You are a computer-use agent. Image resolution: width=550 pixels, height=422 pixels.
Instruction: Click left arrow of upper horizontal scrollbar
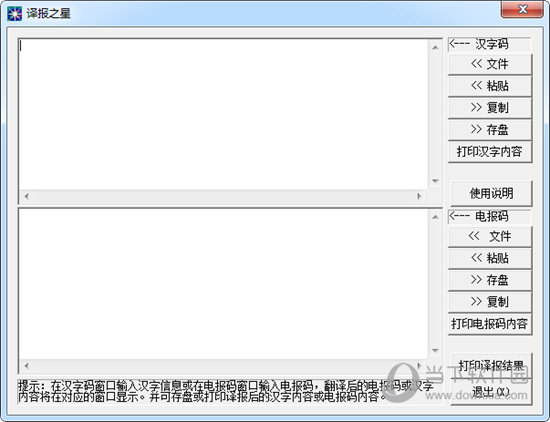coord(27,196)
